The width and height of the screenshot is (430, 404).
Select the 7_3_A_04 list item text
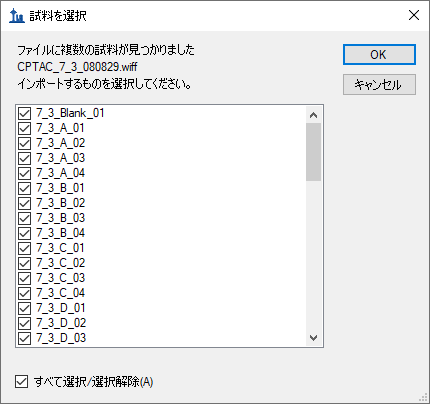point(60,173)
